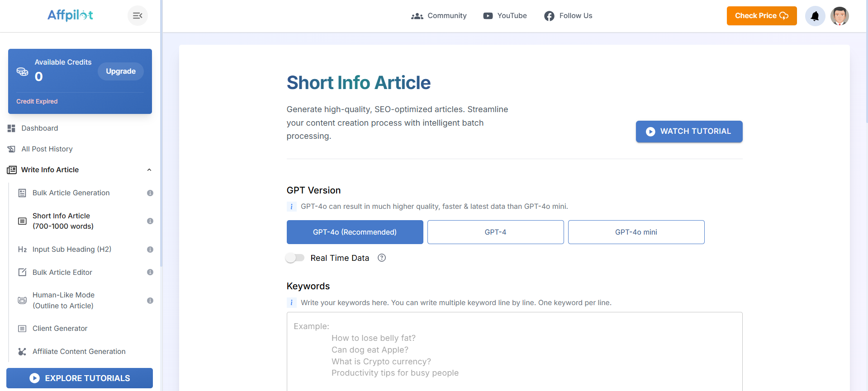868x391 pixels.
Task: Click the Short Info Article page heading
Action: click(x=359, y=83)
